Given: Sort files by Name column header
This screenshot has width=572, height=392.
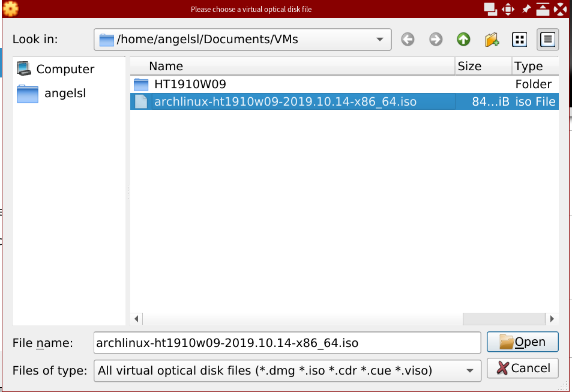Looking at the screenshot, I should click(166, 66).
